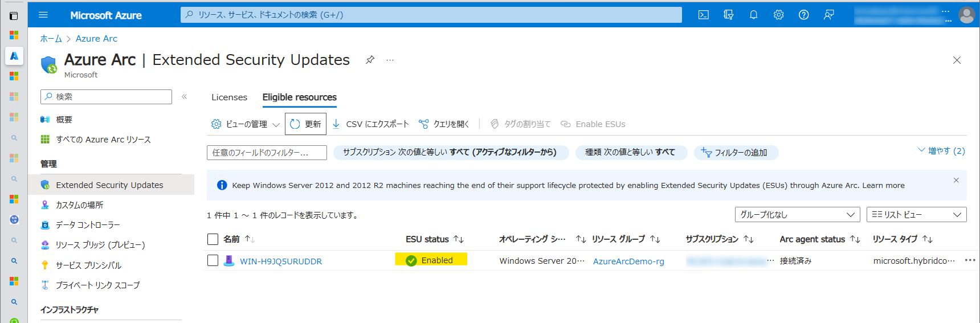Search in the left menu search box
This screenshot has width=980, height=323.
[x=106, y=97]
